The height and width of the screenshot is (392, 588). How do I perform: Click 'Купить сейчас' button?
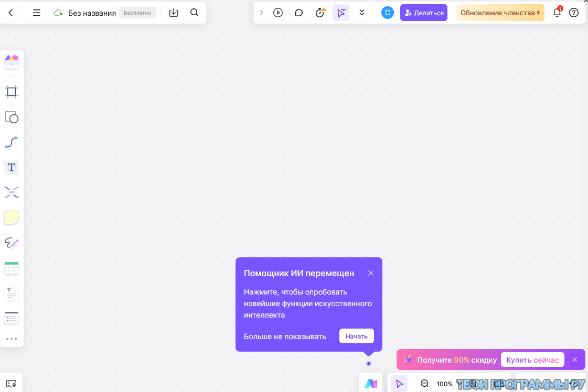pyautogui.click(x=532, y=360)
